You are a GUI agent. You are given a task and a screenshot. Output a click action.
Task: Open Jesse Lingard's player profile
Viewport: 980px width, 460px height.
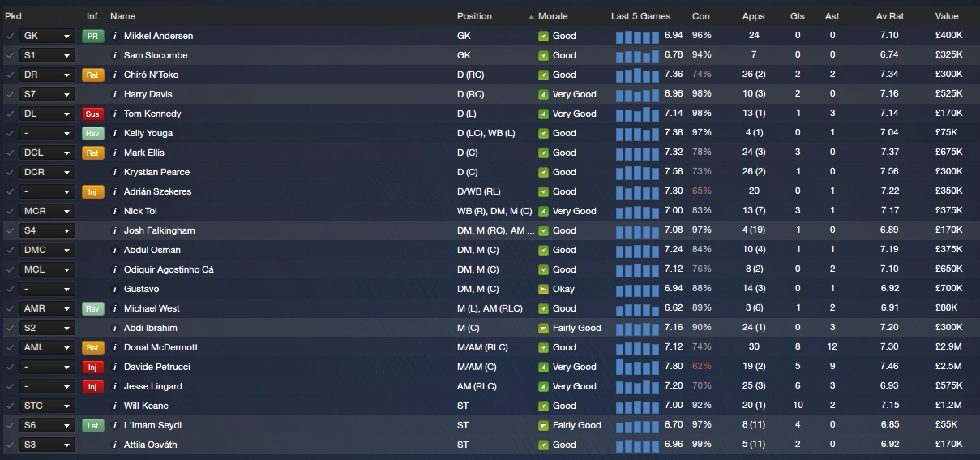click(x=152, y=386)
